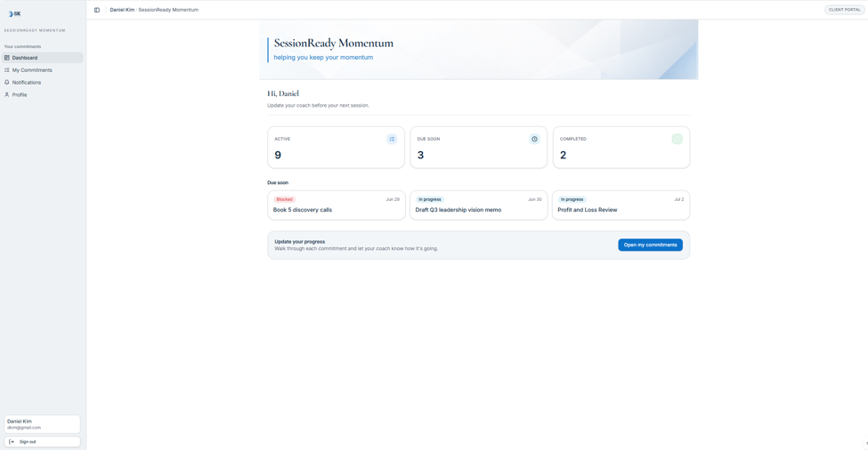Screen dimensions: 868x450
Task: Click the Jun 30 due date
Action: [535, 199]
